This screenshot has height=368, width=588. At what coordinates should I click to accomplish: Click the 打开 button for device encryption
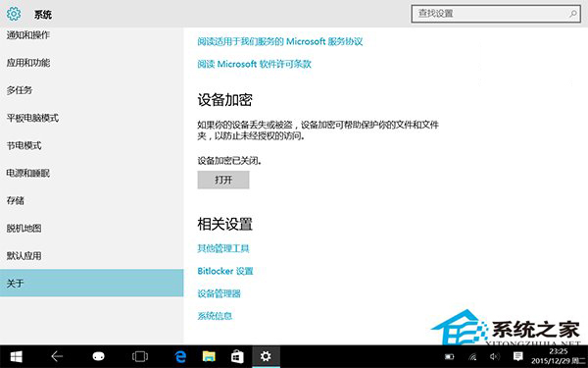223,180
